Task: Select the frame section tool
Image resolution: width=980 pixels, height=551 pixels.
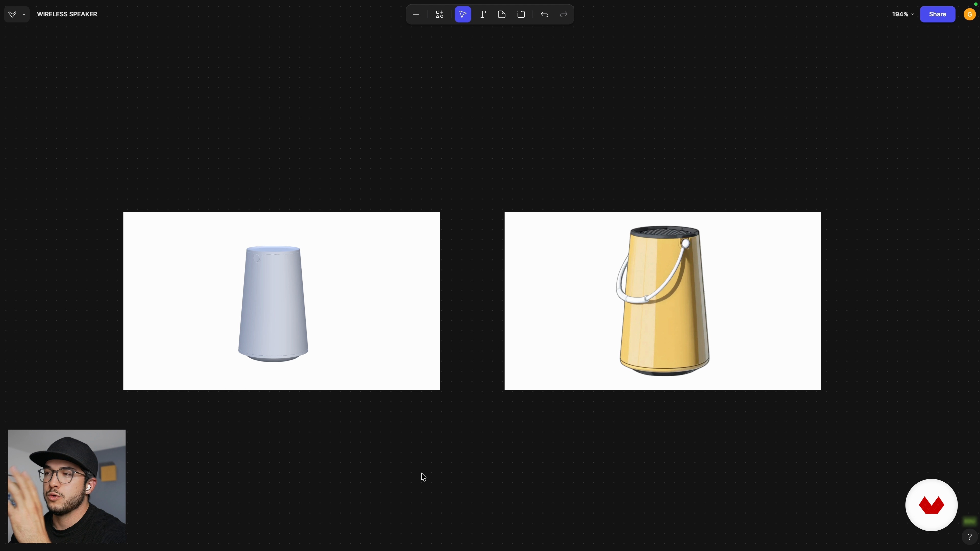Action: [521, 15]
